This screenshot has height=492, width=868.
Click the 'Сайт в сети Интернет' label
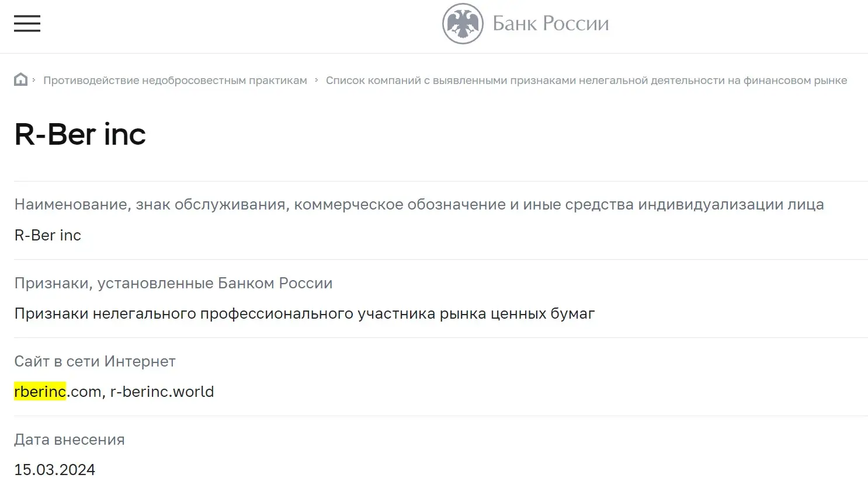point(95,361)
